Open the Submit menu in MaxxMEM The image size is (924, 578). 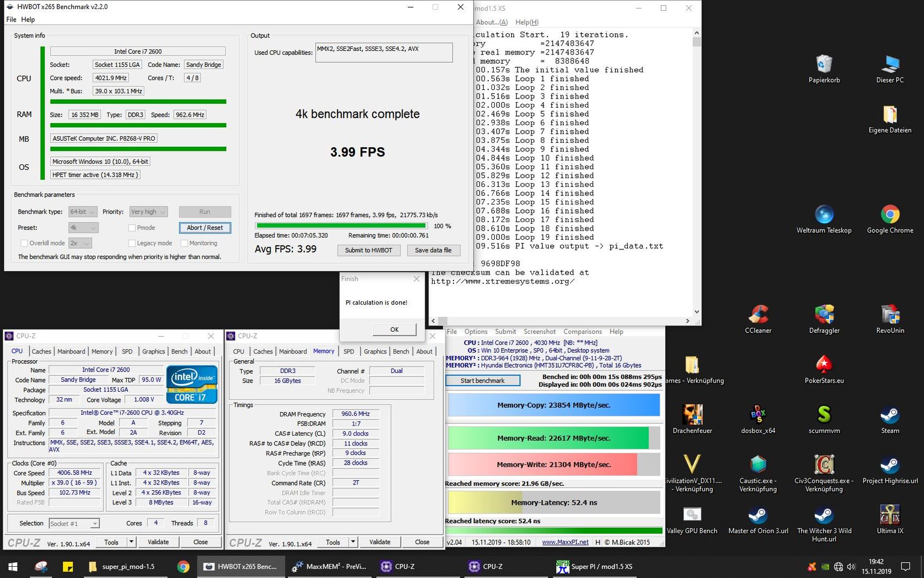505,332
